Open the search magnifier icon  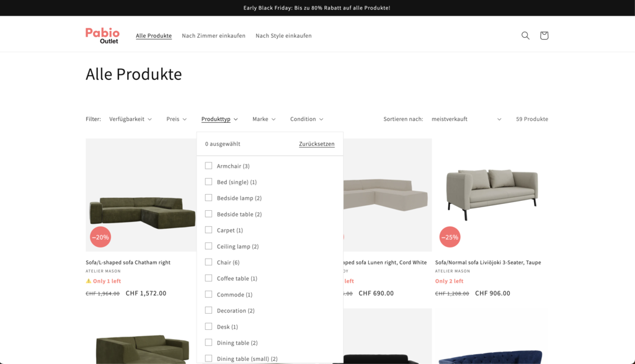point(525,35)
